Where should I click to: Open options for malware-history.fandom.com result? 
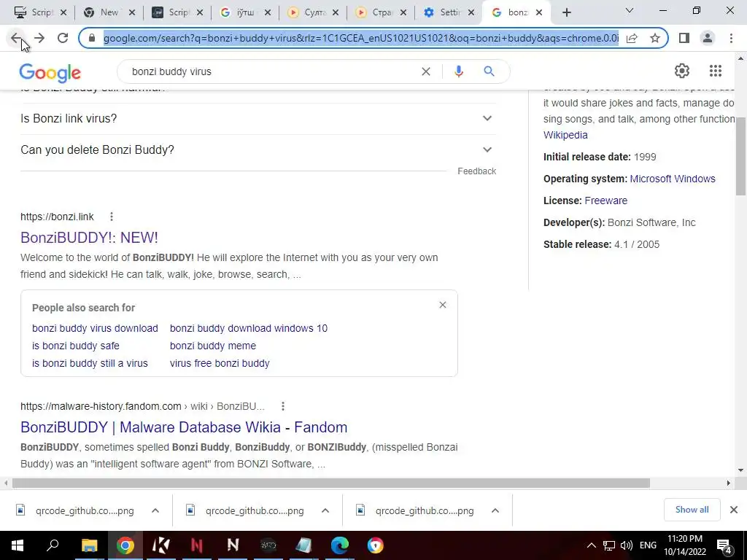click(283, 406)
